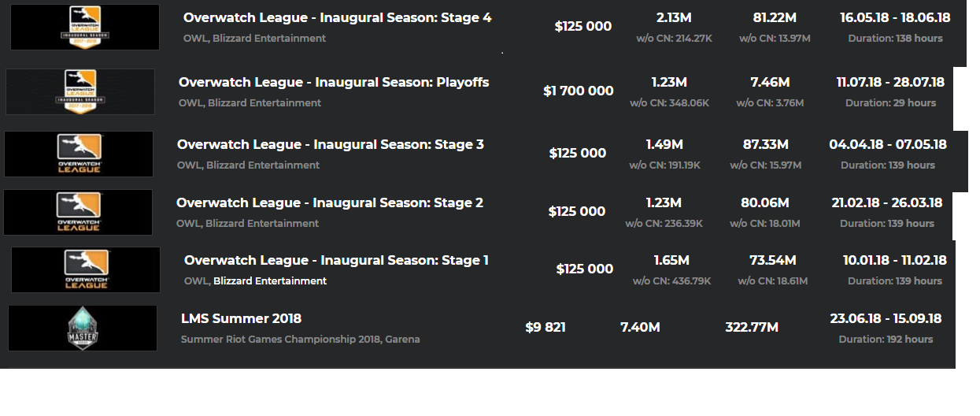The width and height of the screenshot is (980, 416).
Task: Select the $1 700 000 Playoffs prize pool
Action: (579, 91)
